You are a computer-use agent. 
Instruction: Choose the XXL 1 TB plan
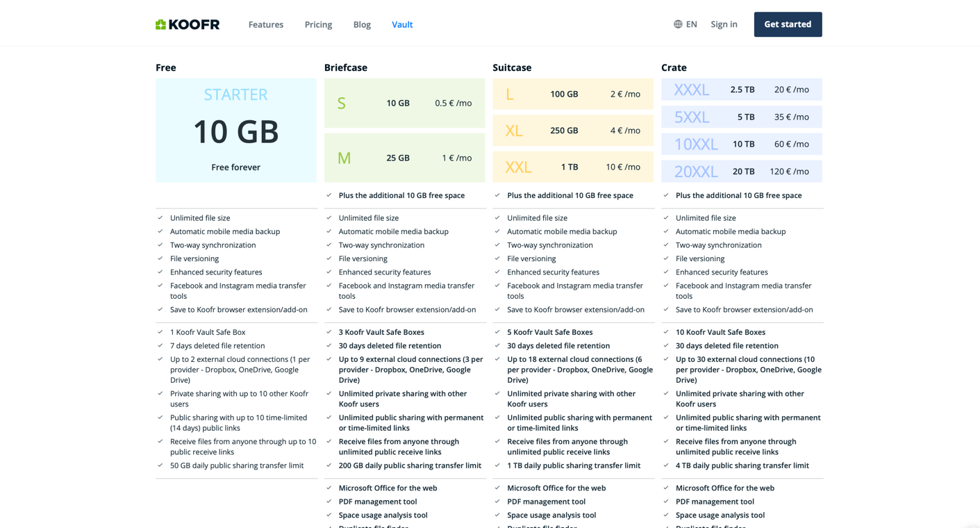(x=573, y=167)
